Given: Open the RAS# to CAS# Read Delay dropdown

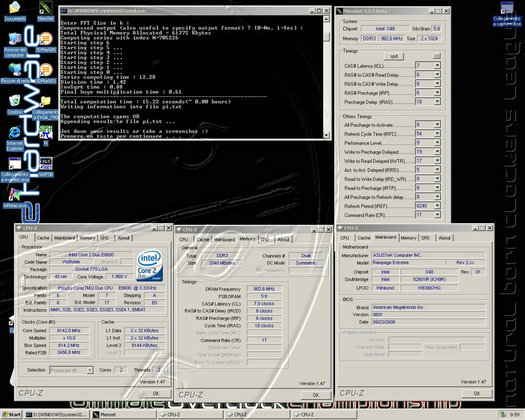Looking at the screenshot, I should click(437, 75).
